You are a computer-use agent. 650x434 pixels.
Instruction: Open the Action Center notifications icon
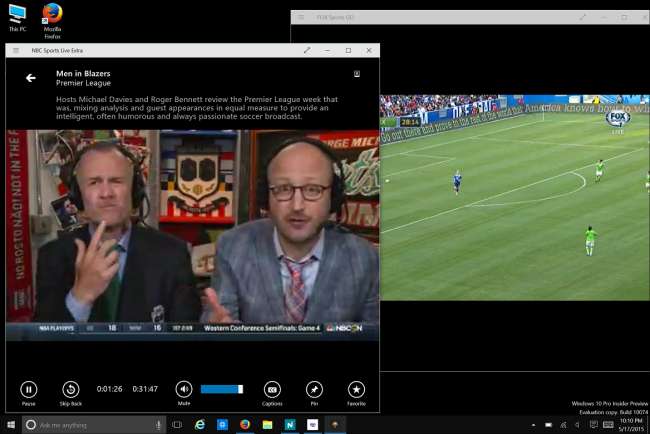tap(593, 425)
